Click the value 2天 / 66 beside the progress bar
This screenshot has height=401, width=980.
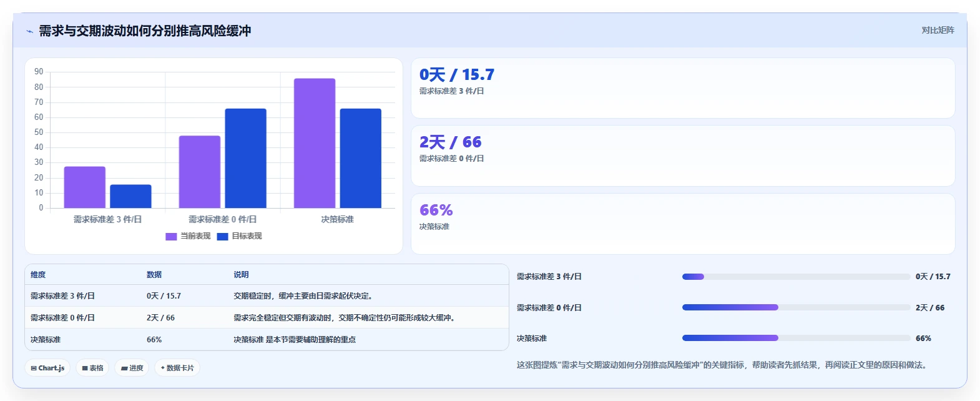[930, 308]
